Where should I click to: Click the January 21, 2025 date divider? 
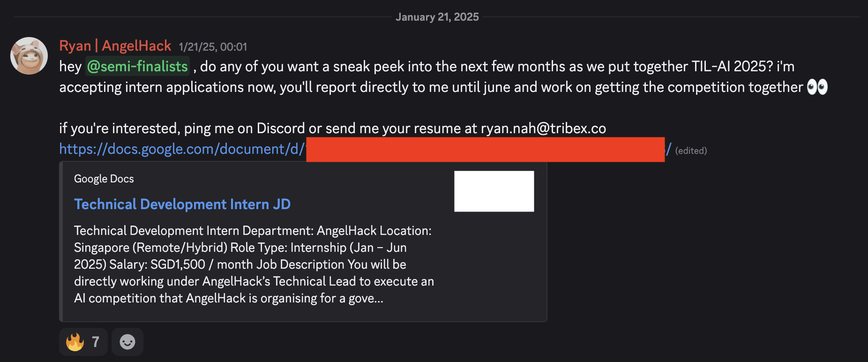point(437,16)
